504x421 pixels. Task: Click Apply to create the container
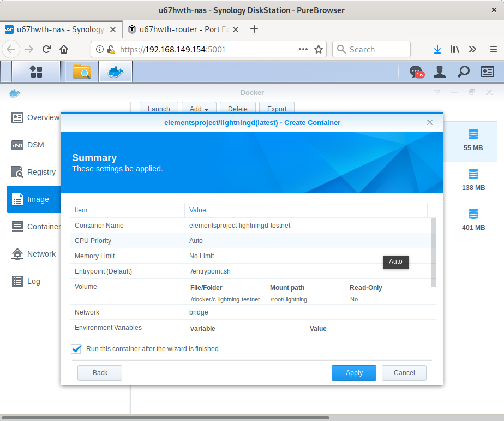click(354, 373)
